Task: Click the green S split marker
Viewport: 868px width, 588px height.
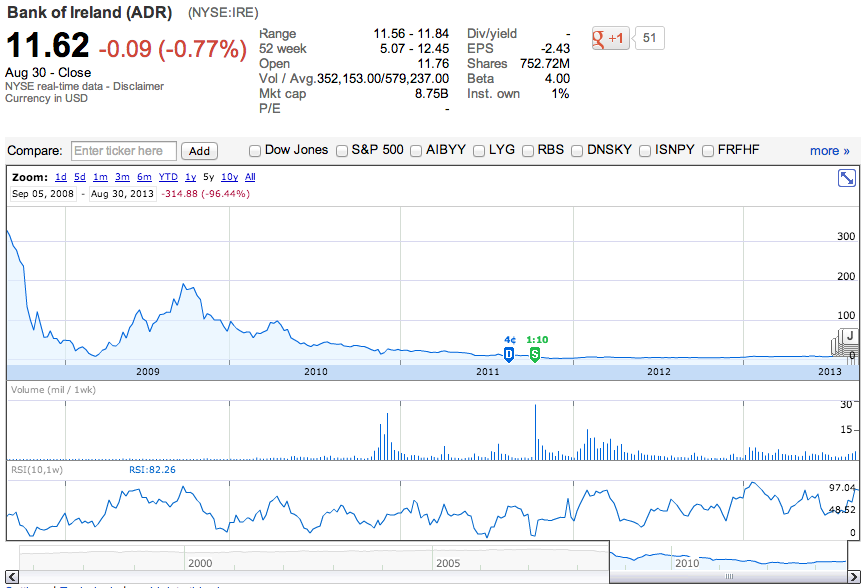Action: point(534,354)
